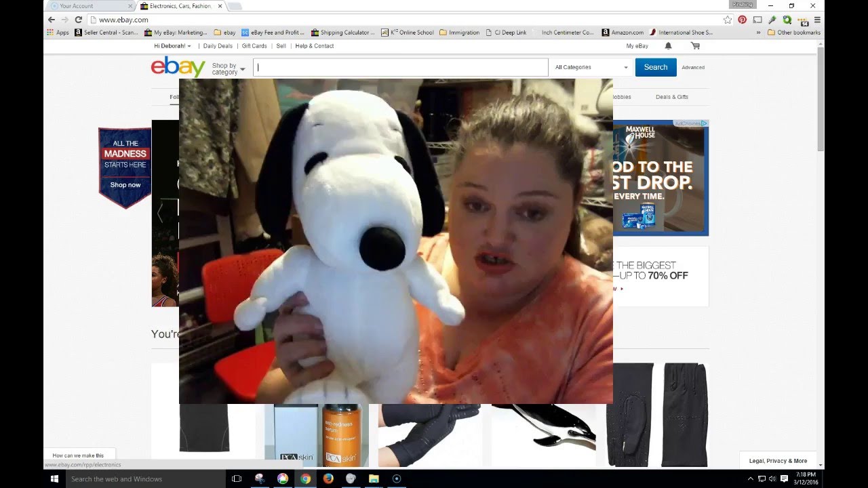Screen dimensions: 868x488
Task: Open the CJ Deep Link bookmark
Action: 507,33
